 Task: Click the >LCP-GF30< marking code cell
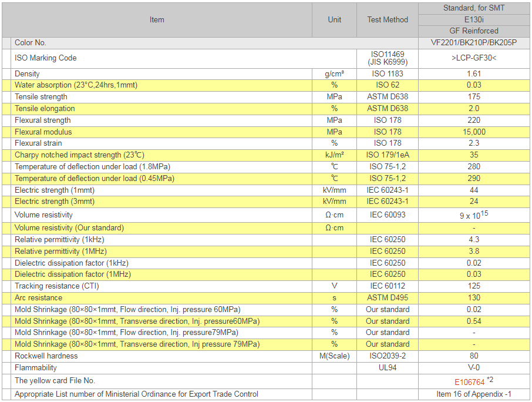click(x=474, y=58)
